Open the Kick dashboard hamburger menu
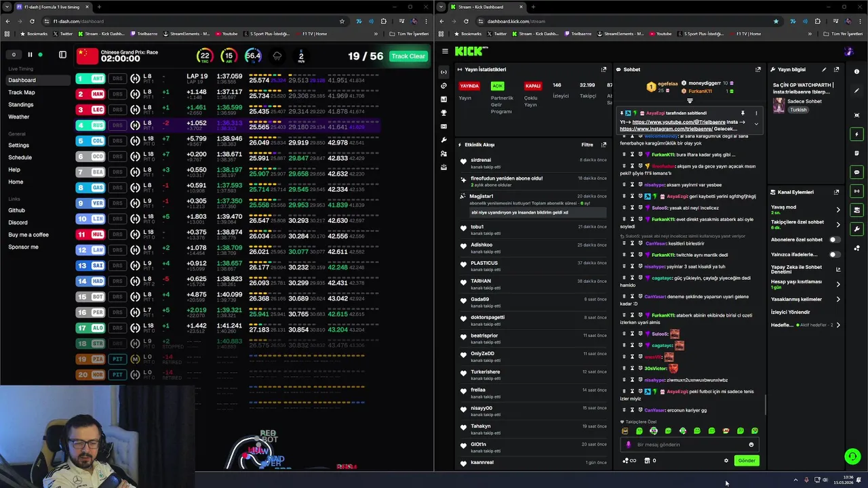This screenshot has width=868, height=488. point(445,51)
